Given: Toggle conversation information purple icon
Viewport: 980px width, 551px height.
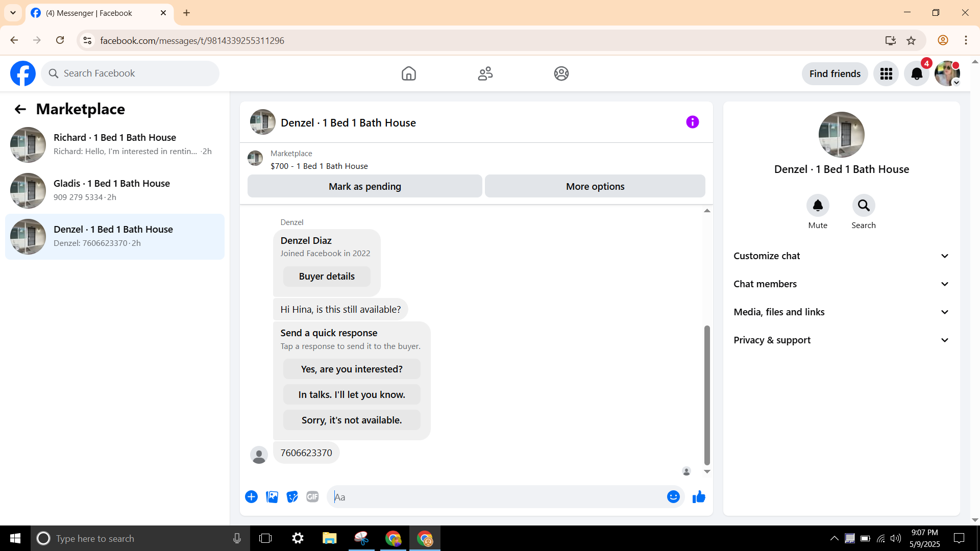Looking at the screenshot, I should [x=692, y=122].
